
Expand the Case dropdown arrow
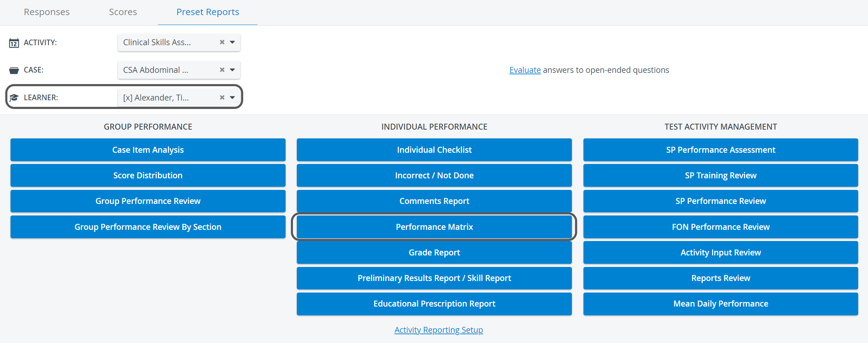coord(232,70)
